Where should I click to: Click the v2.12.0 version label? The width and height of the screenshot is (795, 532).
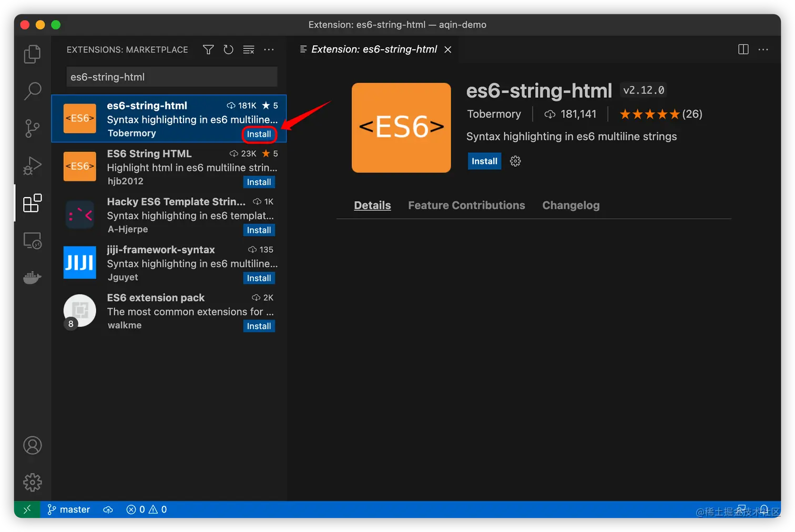point(644,90)
